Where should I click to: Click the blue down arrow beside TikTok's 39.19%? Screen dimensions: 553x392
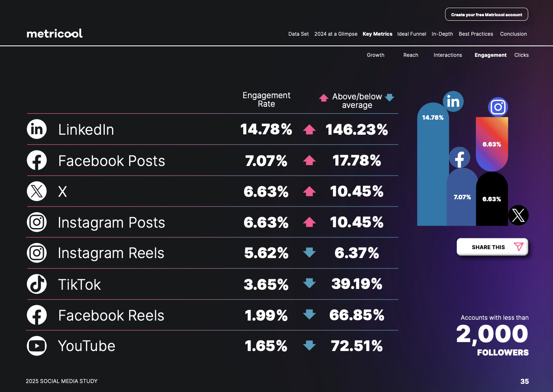[309, 283]
